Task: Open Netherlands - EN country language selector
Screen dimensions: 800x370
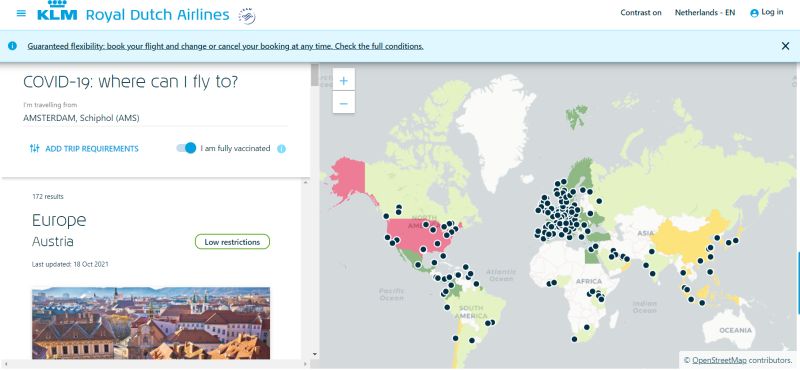Action: (x=705, y=13)
